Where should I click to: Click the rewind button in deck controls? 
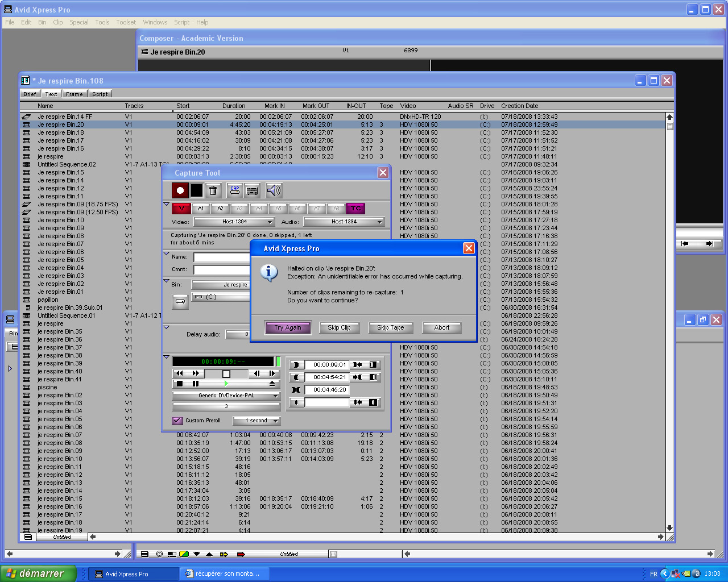180,373
